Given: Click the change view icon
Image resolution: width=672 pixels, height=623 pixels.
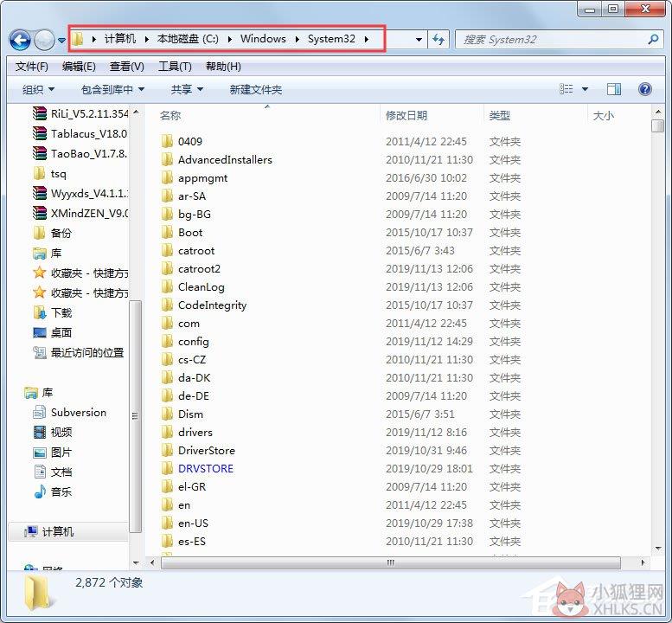Looking at the screenshot, I should coord(566,89).
